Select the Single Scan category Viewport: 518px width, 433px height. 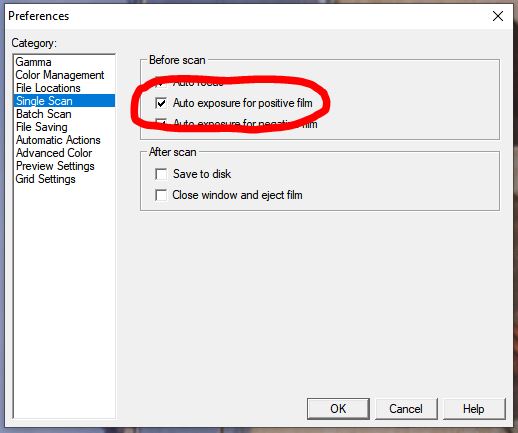pyautogui.click(x=64, y=101)
